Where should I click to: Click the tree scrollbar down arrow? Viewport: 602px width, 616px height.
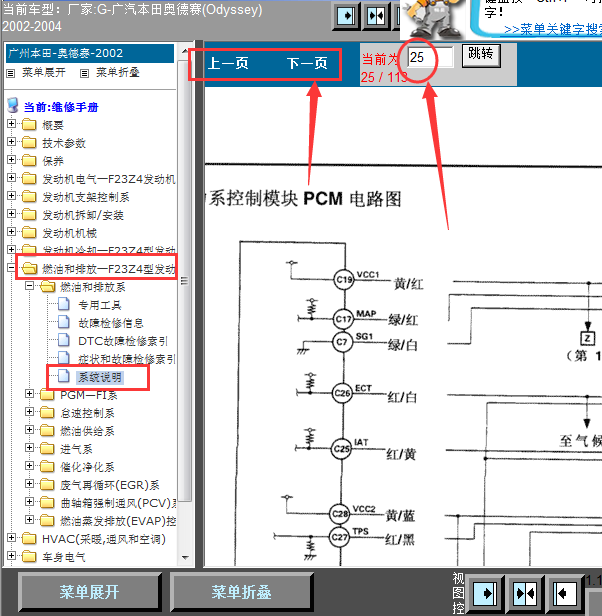pos(185,557)
